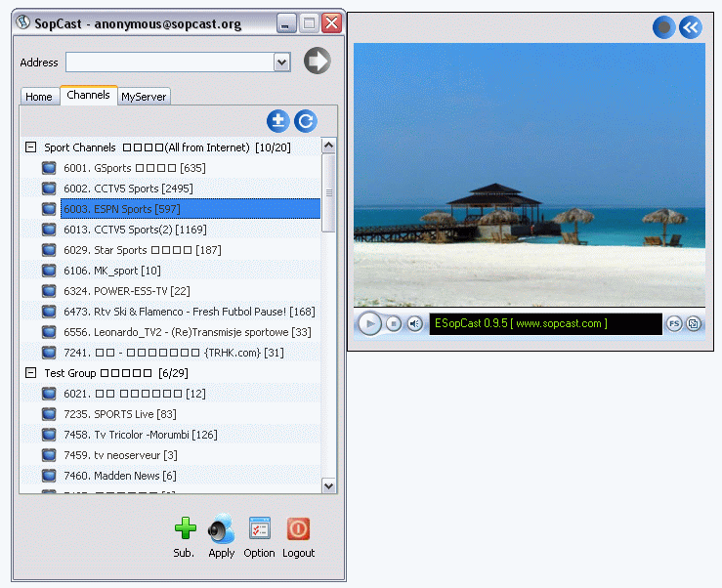The image size is (722, 588).
Task: Open the MyServer tab
Action: 144,97
